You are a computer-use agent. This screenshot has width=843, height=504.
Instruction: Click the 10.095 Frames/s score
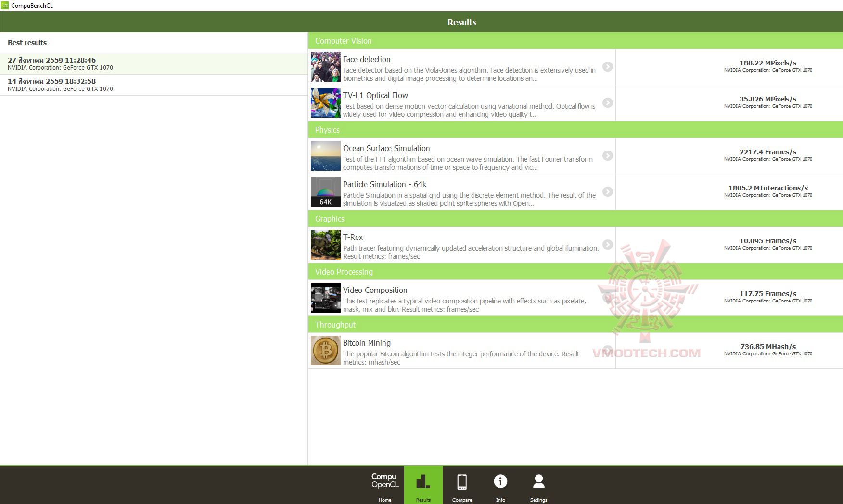(x=768, y=241)
